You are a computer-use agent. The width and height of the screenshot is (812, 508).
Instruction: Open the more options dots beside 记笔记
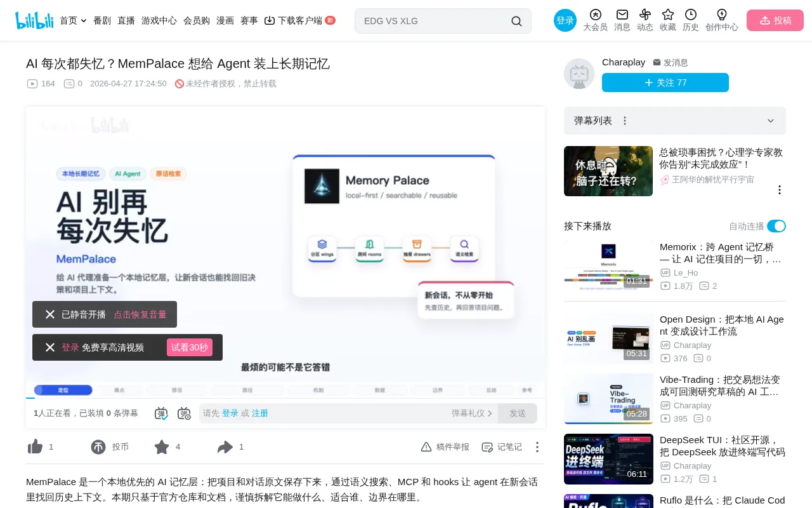537,447
